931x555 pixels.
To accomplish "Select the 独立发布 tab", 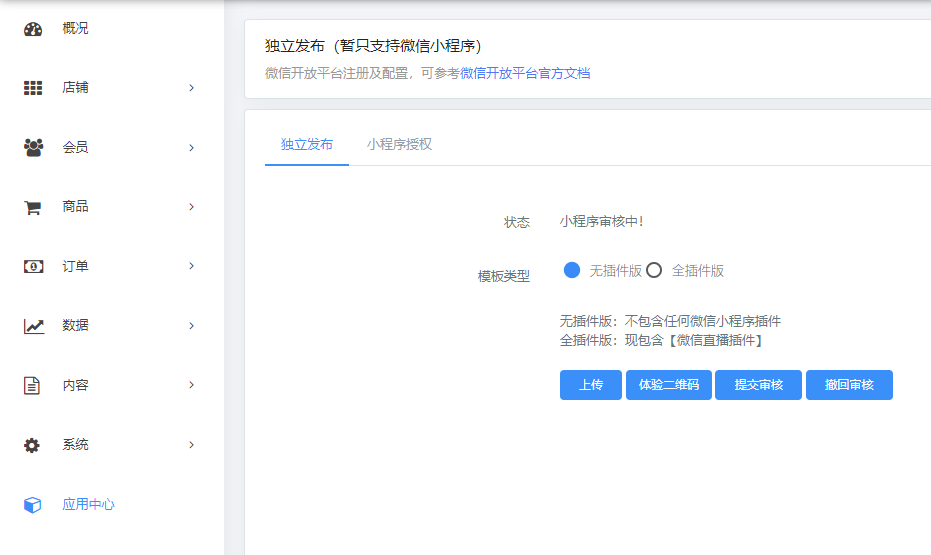I will (307, 144).
